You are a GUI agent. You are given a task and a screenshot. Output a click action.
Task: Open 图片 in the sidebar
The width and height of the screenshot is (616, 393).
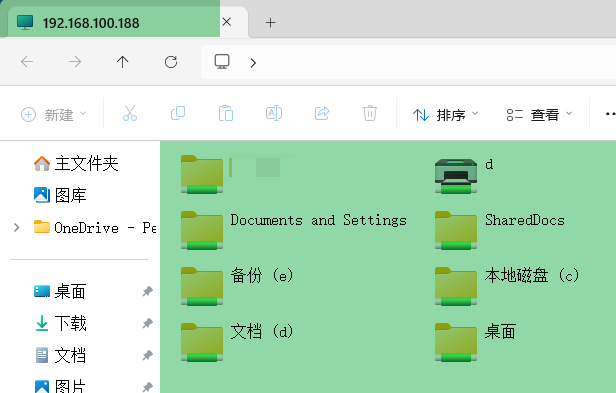60,387
